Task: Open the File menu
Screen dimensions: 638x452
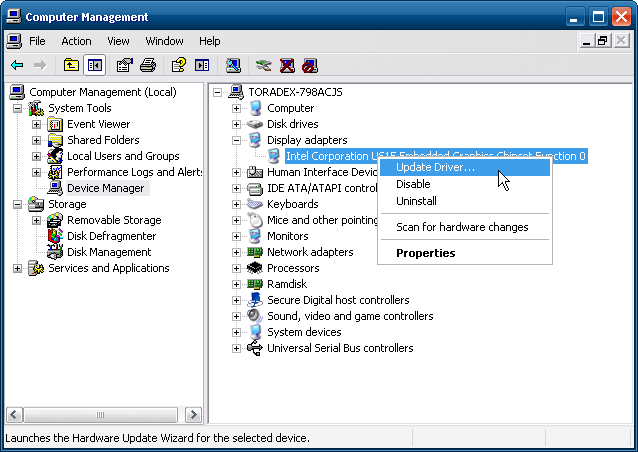Action: 37,41
